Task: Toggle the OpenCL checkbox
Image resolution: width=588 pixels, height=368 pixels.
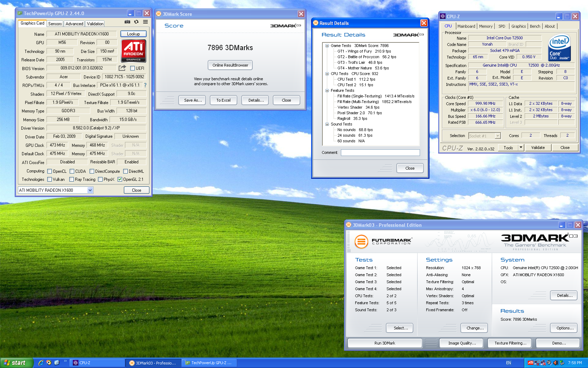Action: (x=50, y=171)
